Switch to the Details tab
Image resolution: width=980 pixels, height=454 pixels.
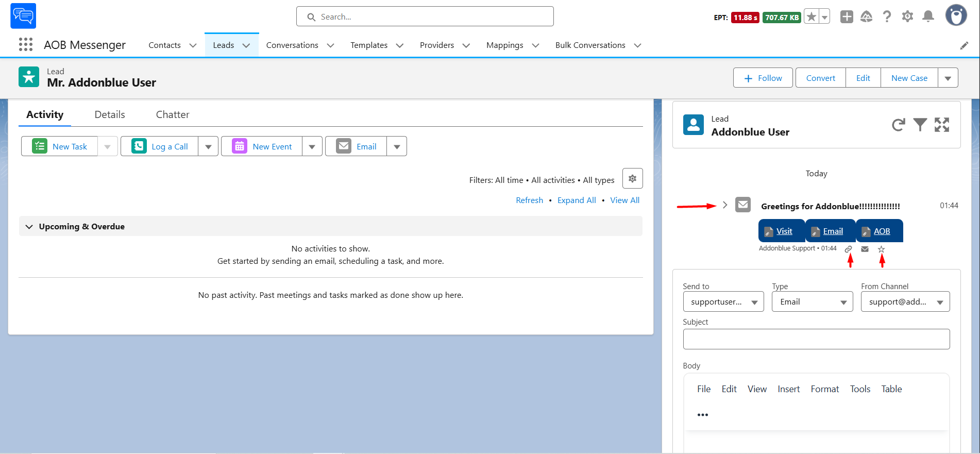[x=110, y=114]
